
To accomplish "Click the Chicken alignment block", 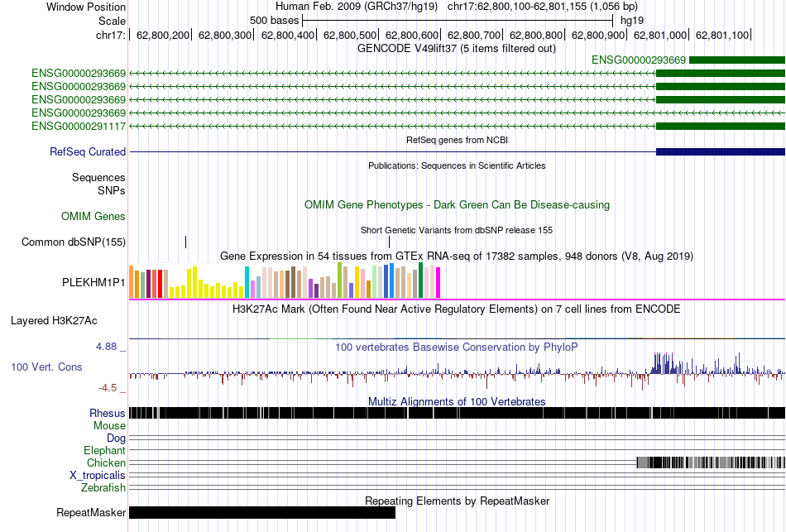I will pos(711,463).
